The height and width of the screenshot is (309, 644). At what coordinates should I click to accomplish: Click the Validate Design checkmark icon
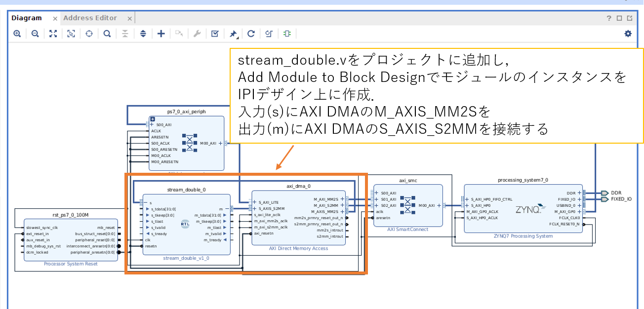pos(215,34)
